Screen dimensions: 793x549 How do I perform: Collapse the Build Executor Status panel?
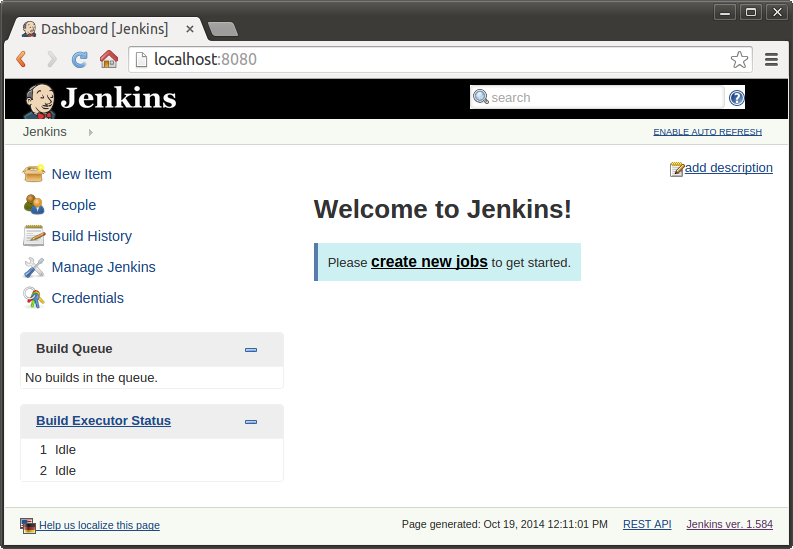[251, 422]
